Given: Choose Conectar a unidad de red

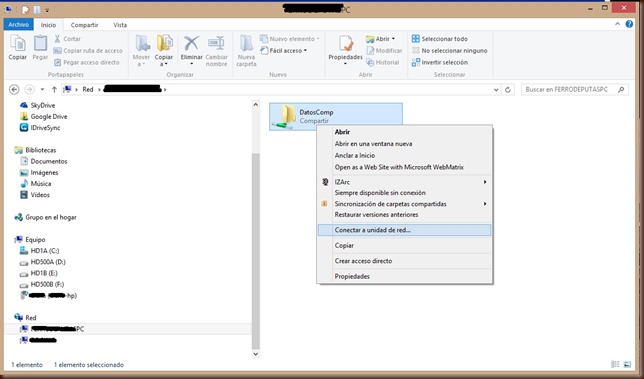Looking at the screenshot, I should (405, 230).
